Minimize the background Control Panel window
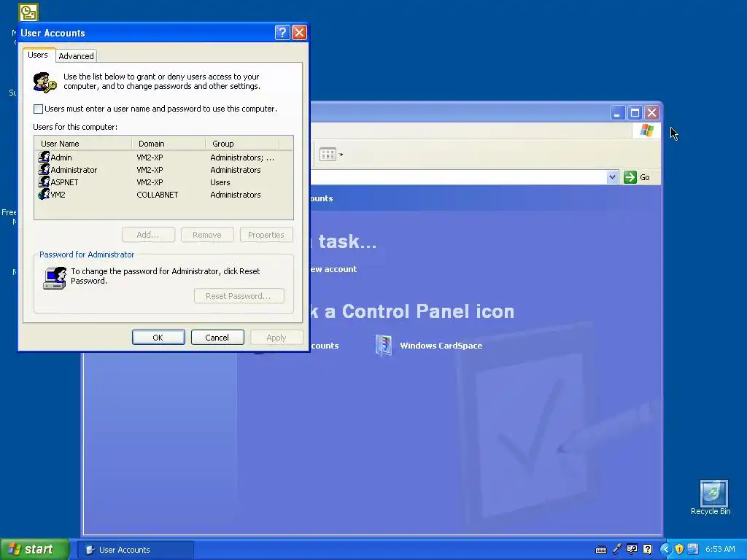This screenshot has height=560, width=747. click(x=618, y=113)
